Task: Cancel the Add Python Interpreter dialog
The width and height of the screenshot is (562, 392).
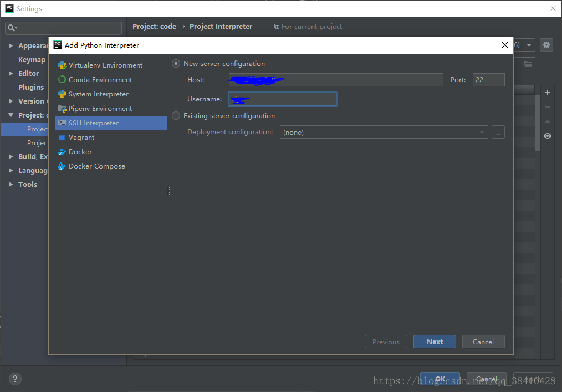Action: [483, 342]
